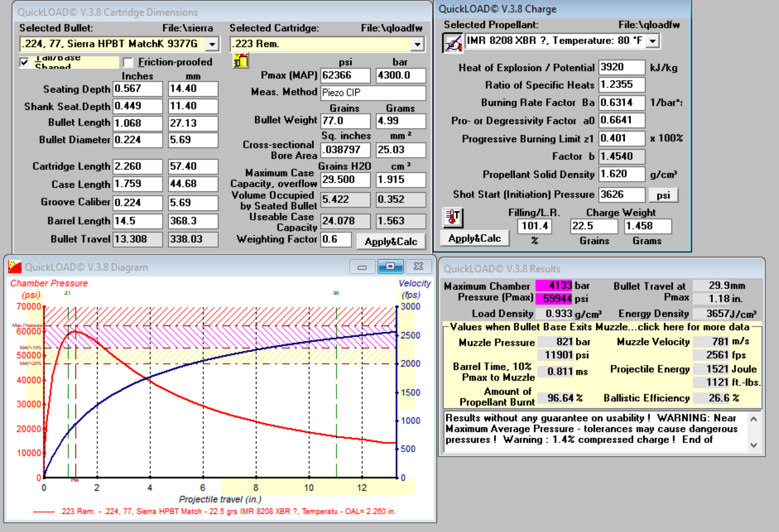
Task: Open the Selected Bullet dropdown arrow
Action: pos(212,44)
